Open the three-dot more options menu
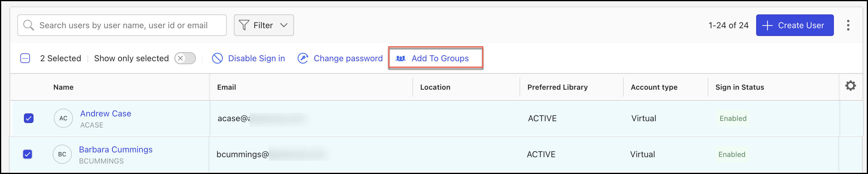This screenshot has height=174, width=868. (x=848, y=25)
